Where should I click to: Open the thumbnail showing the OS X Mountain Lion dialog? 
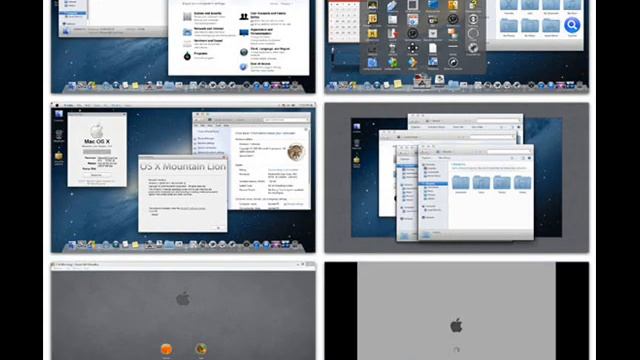pyautogui.click(x=183, y=178)
